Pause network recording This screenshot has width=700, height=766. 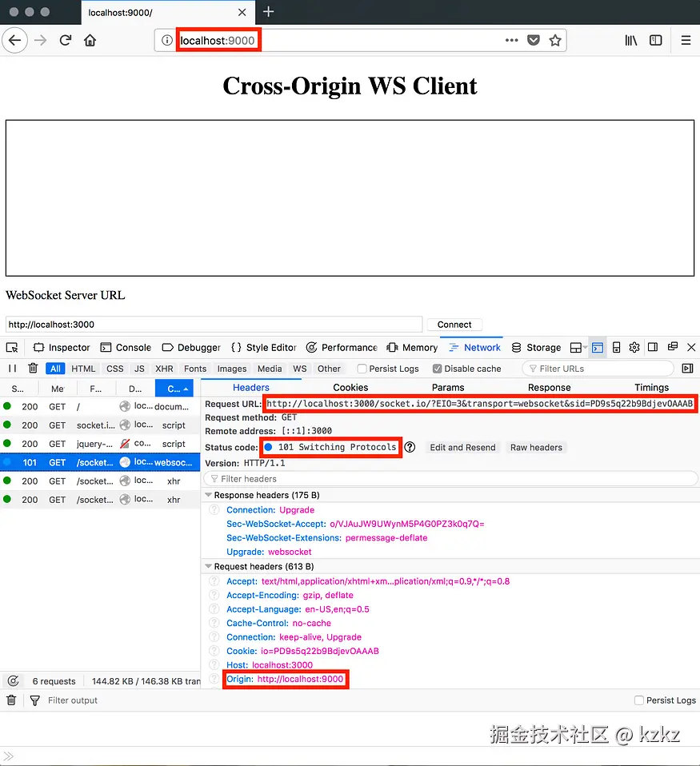point(12,369)
